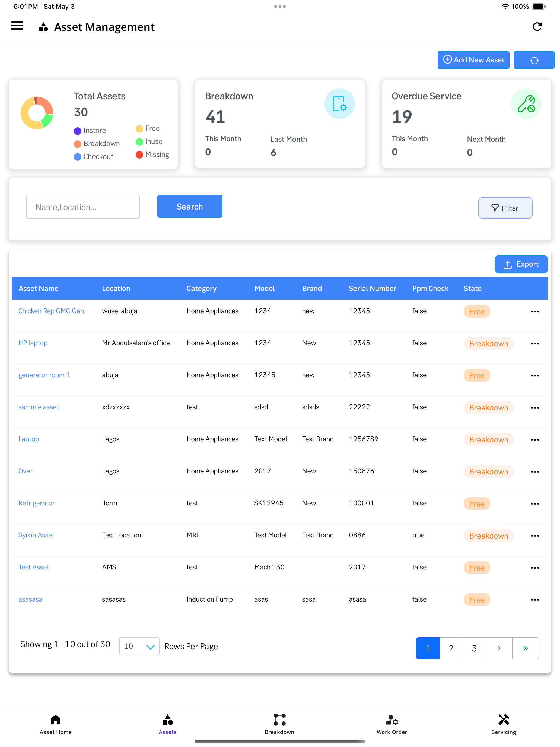This screenshot has height=747, width=560.
Task: Export the asset table
Action: pyautogui.click(x=521, y=264)
